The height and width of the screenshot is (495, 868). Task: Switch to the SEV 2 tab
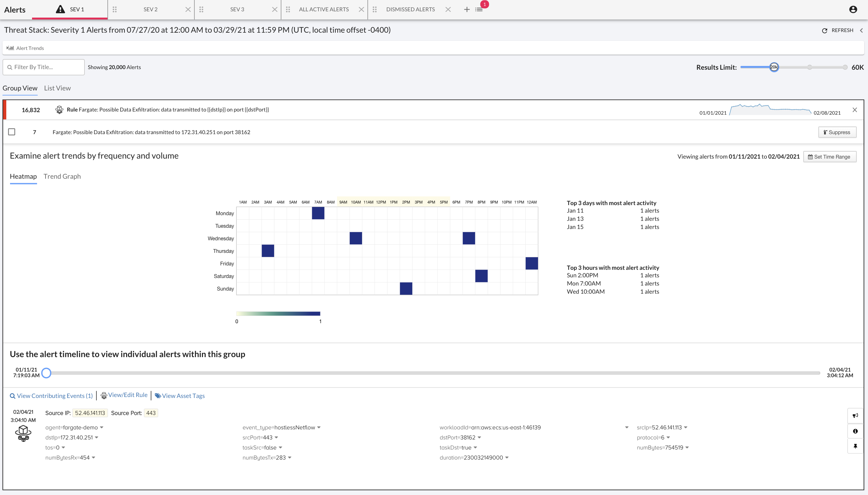[150, 9]
